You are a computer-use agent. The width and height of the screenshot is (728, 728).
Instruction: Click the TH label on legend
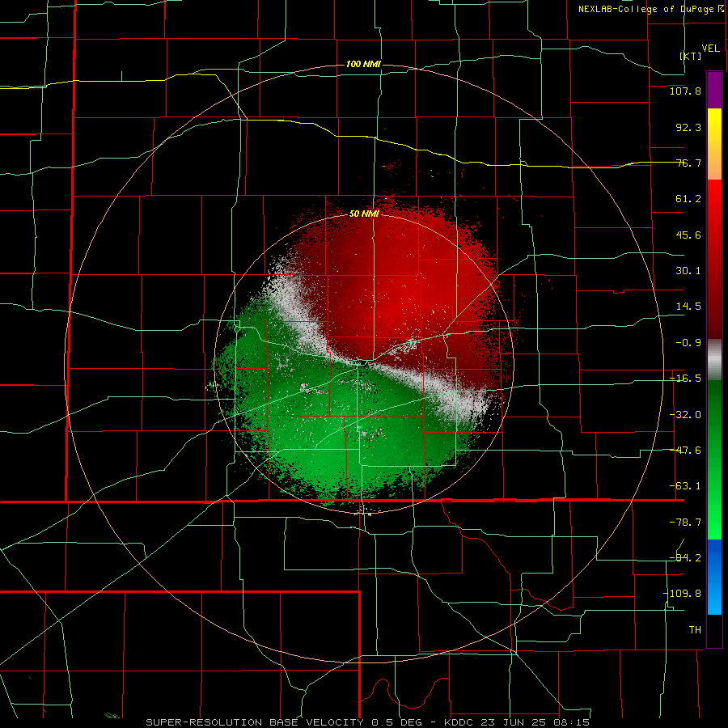tap(695, 630)
